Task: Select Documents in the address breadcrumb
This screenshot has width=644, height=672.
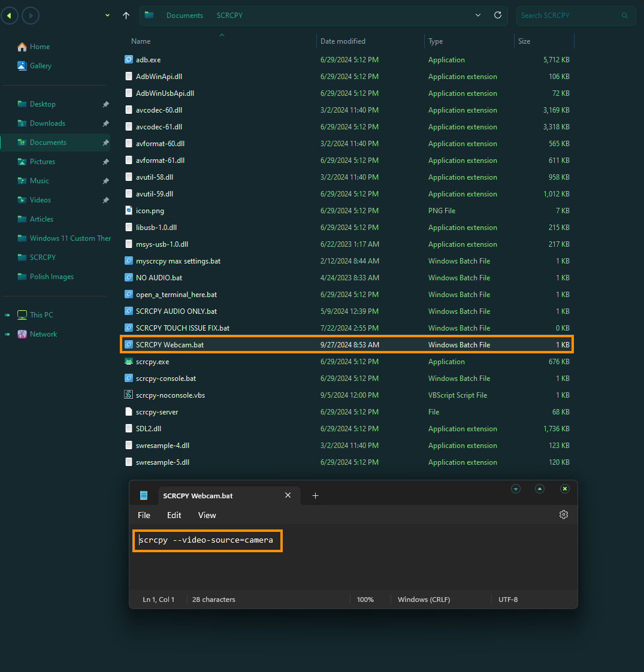Action: (x=185, y=16)
